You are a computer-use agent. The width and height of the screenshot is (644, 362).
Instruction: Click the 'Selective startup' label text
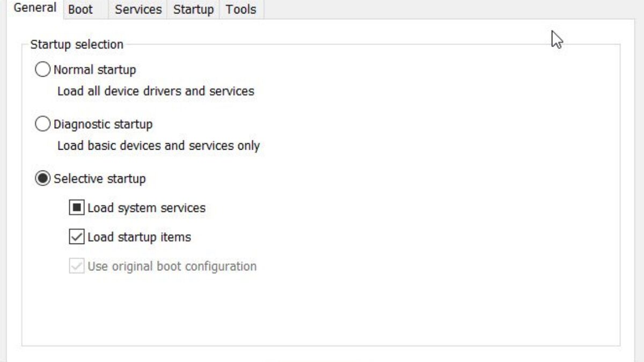click(100, 179)
